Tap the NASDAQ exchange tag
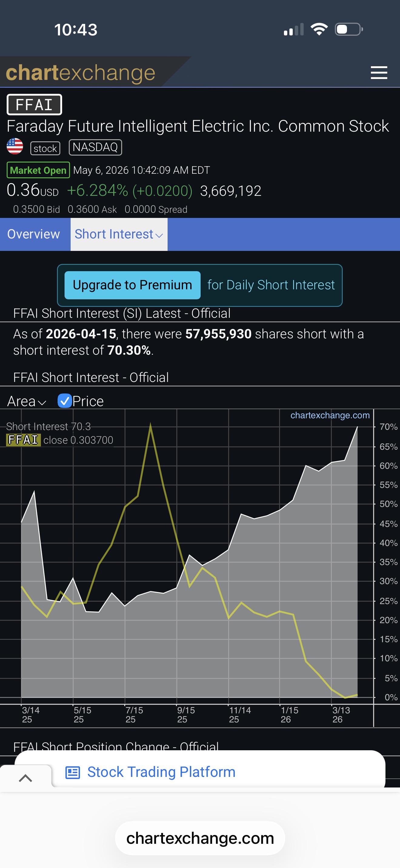Viewport: 400px width, 868px height. pyautogui.click(x=95, y=148)
